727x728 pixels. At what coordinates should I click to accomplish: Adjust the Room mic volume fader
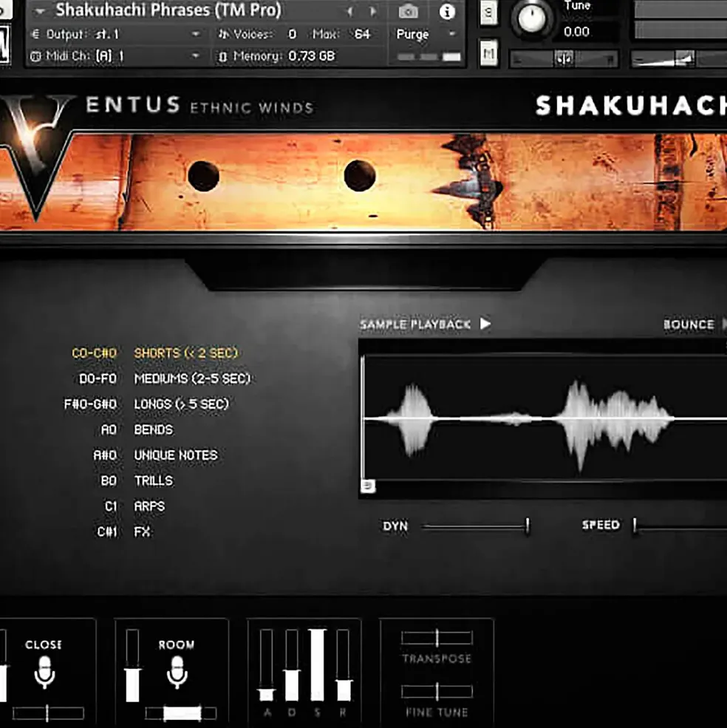click(132, 665)
